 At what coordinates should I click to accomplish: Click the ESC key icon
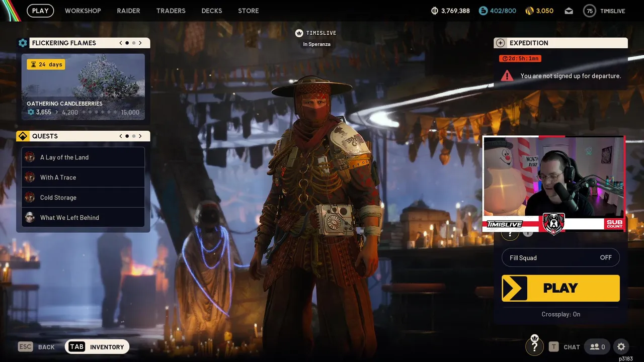[25, 346]
